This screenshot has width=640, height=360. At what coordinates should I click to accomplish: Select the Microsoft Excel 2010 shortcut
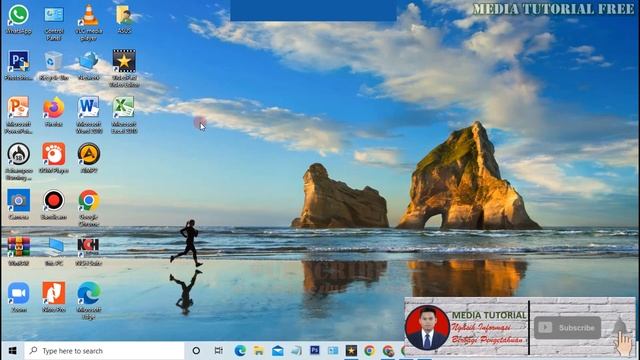click(124, 115)
